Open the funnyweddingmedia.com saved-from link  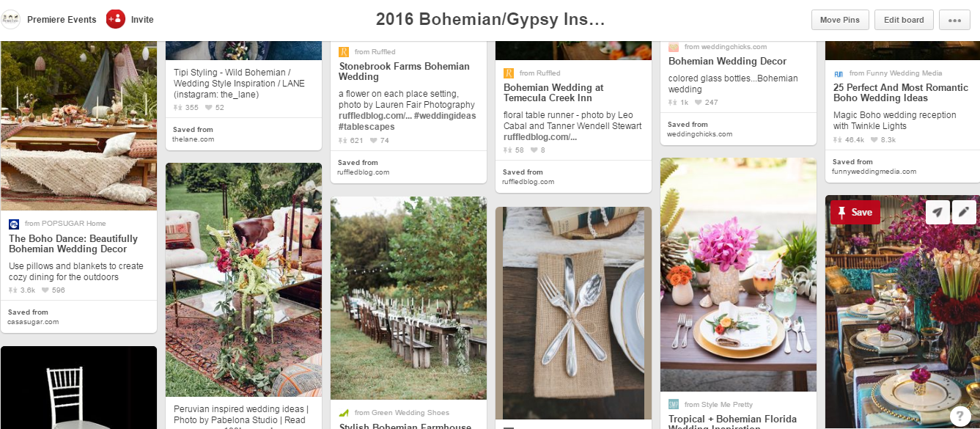(x=874, y=172)
